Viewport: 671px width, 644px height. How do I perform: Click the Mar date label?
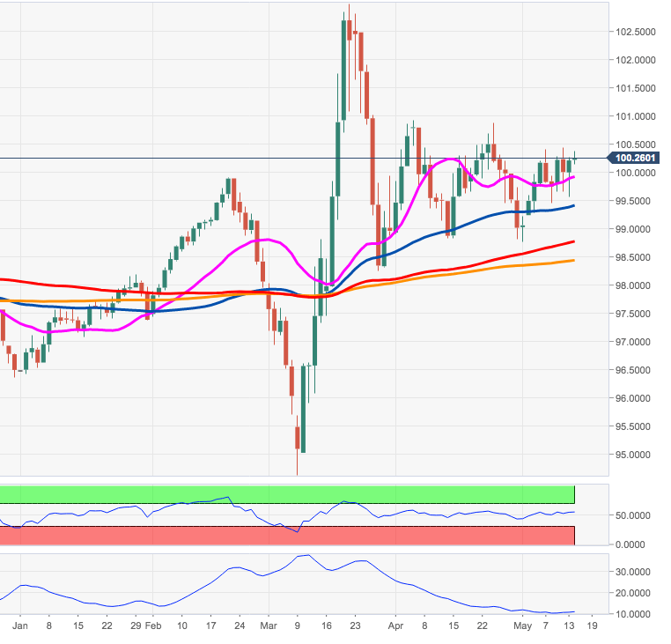point(269,625)
